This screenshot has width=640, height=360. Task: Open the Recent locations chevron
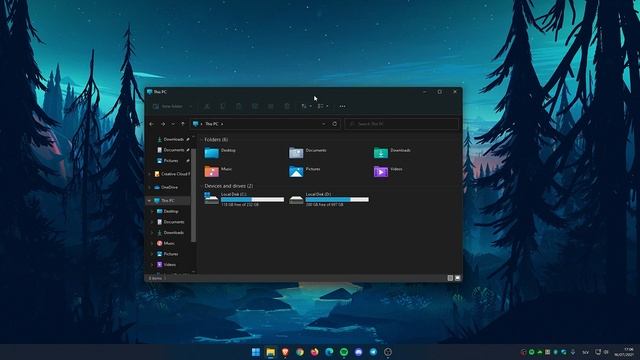coord(173,124)
